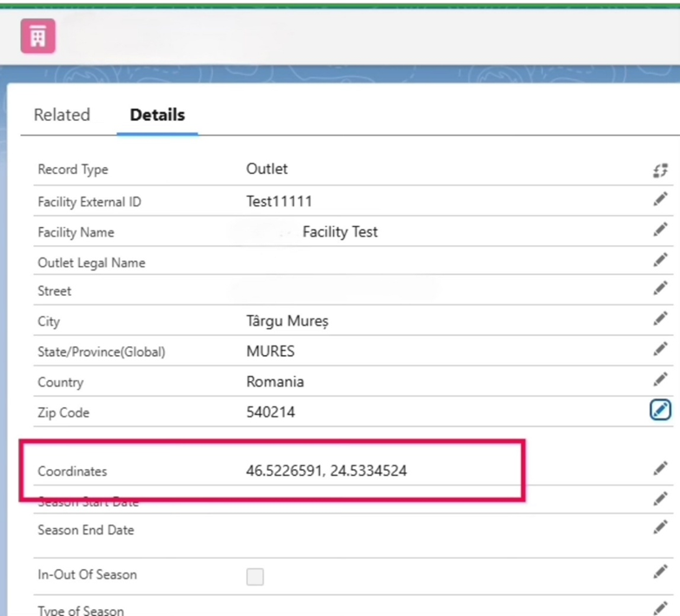Edit Season End Date field
Screen dimensions: 680x616
coord(660,528)
